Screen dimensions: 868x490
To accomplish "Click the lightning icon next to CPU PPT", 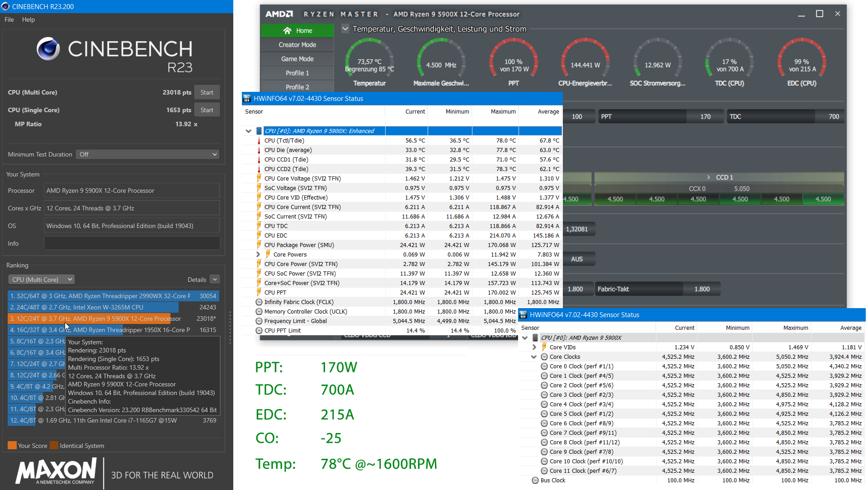I will 259,292.
